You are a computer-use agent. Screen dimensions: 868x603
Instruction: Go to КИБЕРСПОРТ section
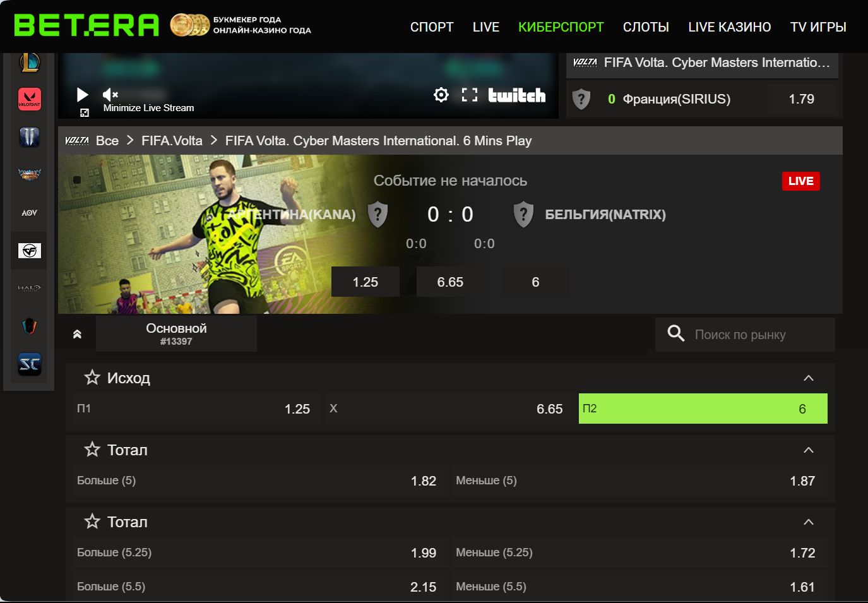561,27
